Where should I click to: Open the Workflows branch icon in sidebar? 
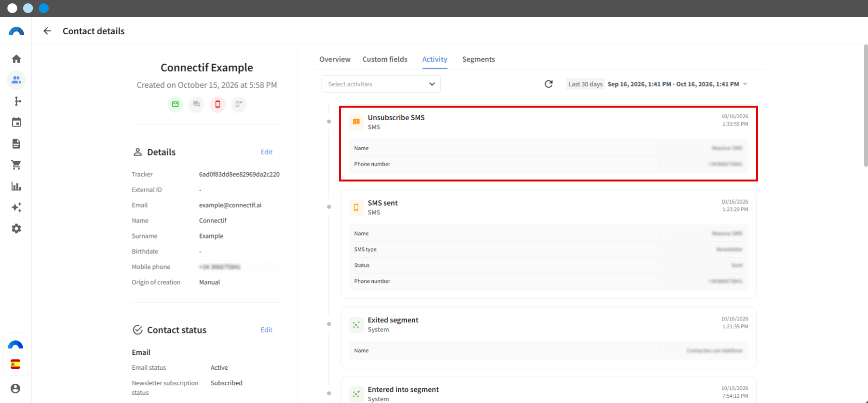tap(17, 101)
